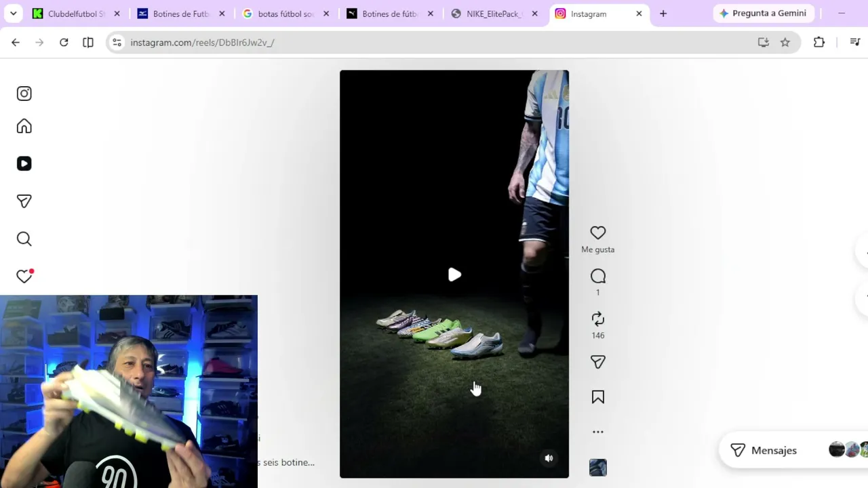Like the reel with the heart icon
868x488 pixels.
coord(597,232)
